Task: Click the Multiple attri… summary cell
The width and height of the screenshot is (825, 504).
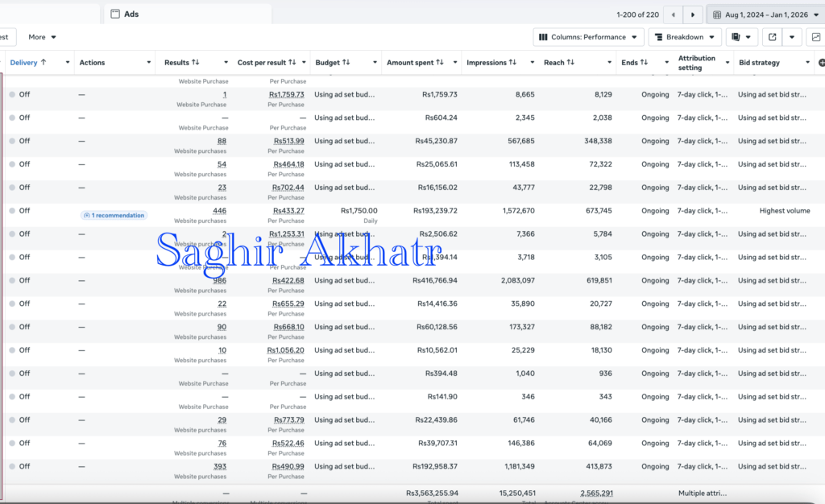Action: pos(702,494)
